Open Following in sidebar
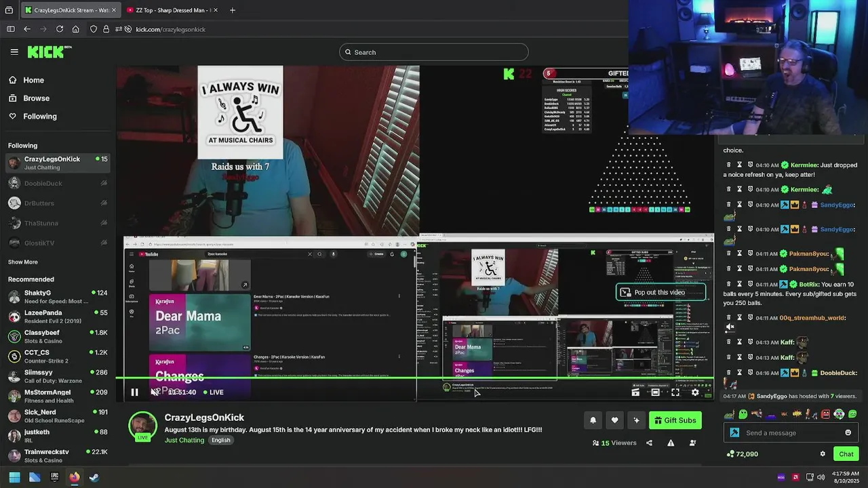The image size is (868, 488). click(33, 117)
